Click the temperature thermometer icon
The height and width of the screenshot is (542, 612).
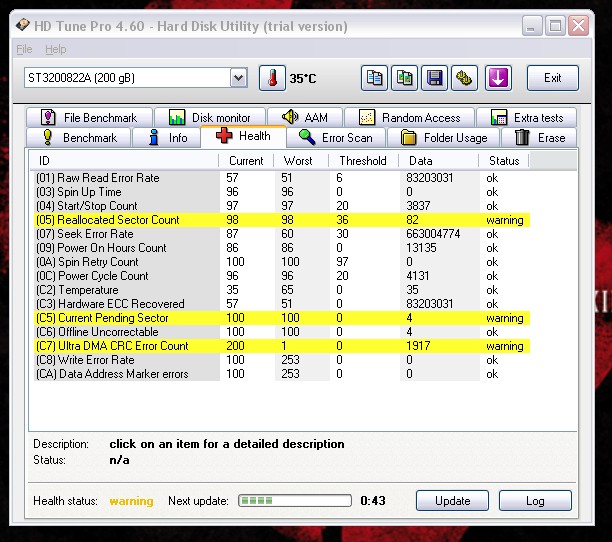pyautogui.click(x=272, y=78)
